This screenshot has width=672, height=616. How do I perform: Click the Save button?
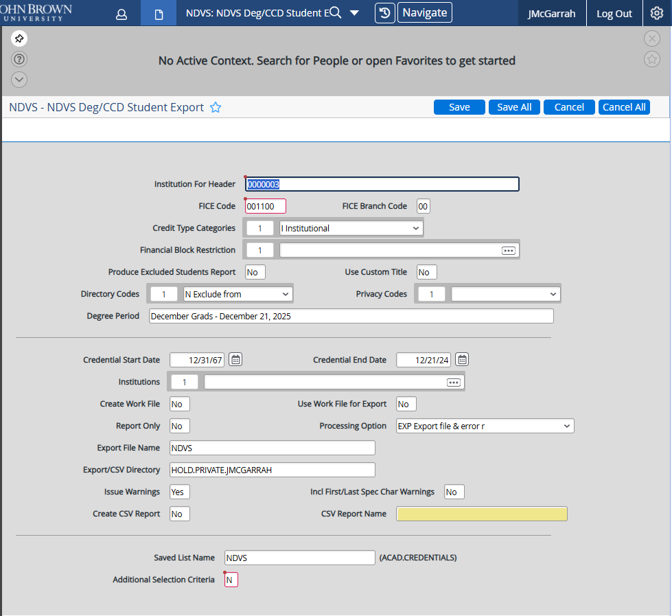point(459,107)
